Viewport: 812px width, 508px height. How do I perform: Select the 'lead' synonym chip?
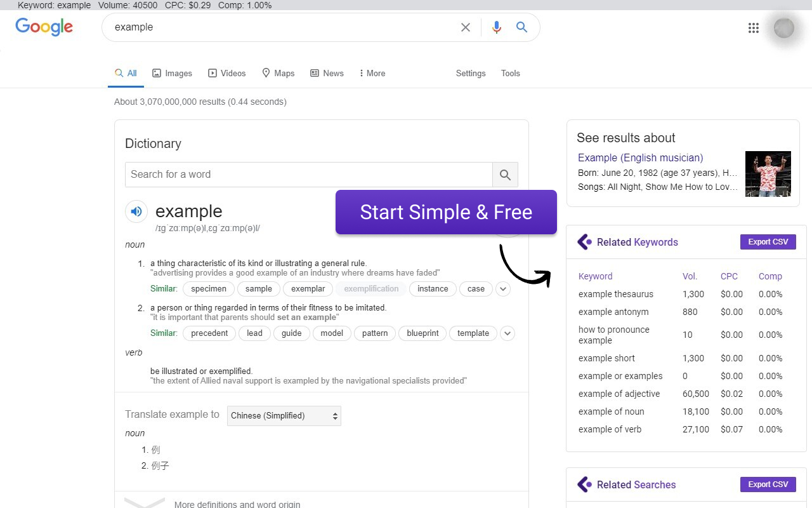point(254,333)
